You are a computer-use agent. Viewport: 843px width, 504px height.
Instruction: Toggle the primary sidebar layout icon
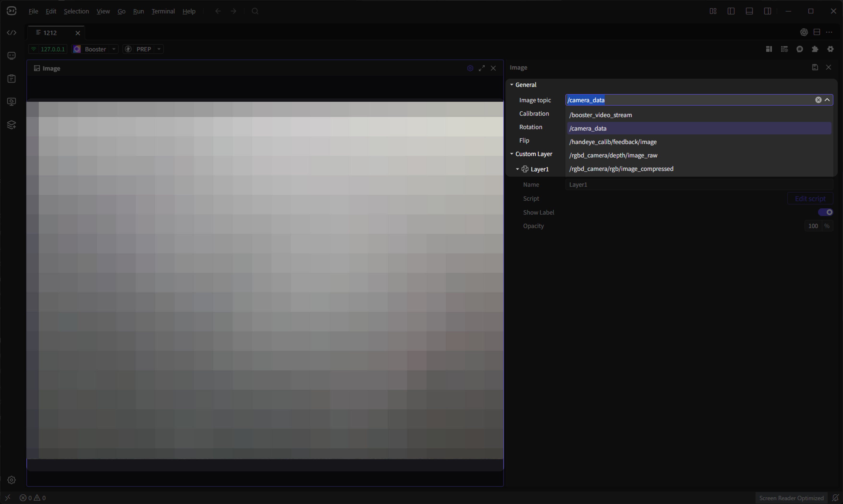point(731,11)
